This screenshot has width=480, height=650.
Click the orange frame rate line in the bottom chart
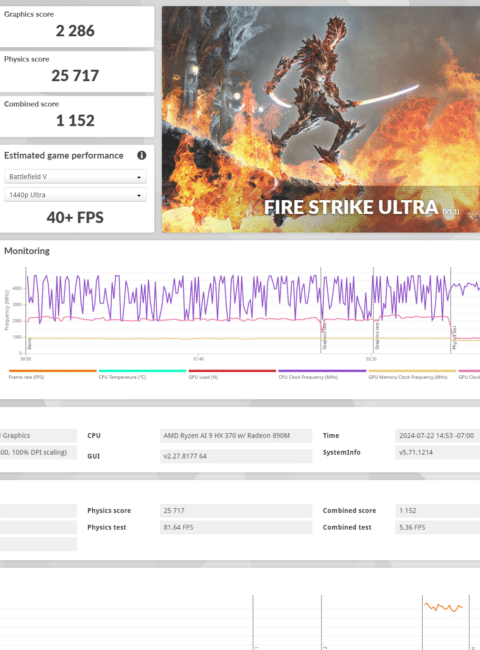444,607
